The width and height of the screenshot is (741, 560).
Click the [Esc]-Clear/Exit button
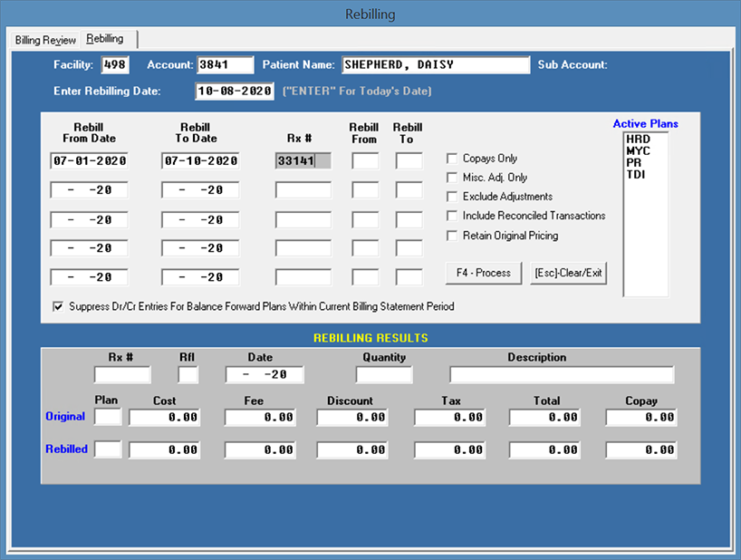tap(568, 273)
